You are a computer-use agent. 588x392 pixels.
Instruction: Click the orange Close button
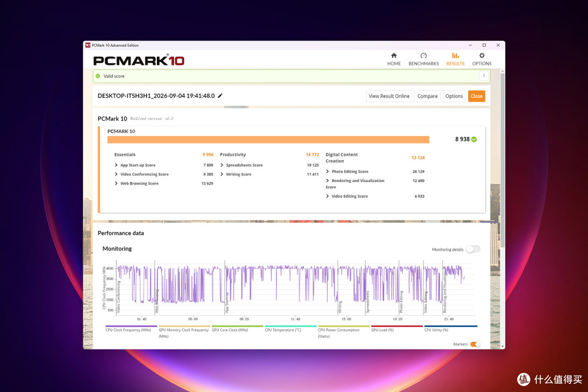point(476,96)
